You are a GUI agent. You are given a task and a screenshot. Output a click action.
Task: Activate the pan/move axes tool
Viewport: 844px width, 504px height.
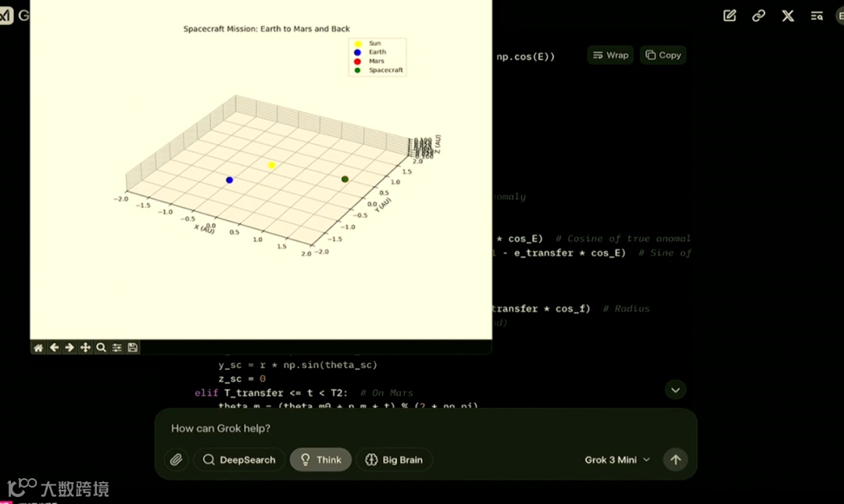coord(85,348)
